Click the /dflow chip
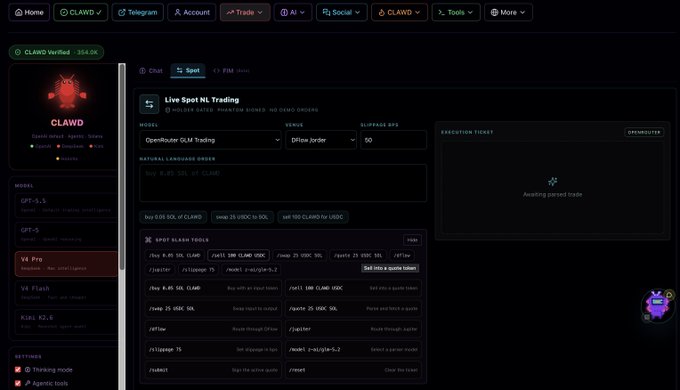 (402, 256)
